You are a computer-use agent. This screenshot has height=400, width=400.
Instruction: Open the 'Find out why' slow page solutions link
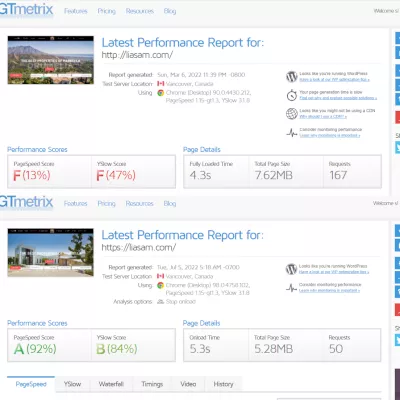[338, 98]
